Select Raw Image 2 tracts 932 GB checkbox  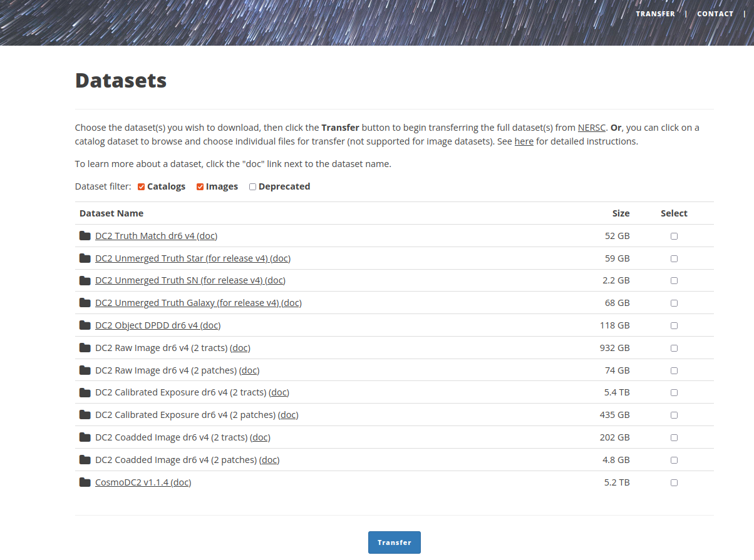tap(674, 348)
